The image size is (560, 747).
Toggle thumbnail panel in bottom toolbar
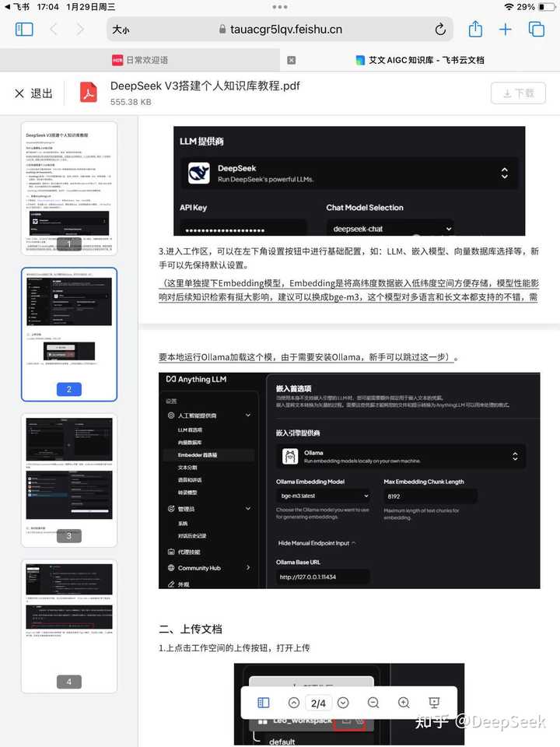[x=264, y=703]
